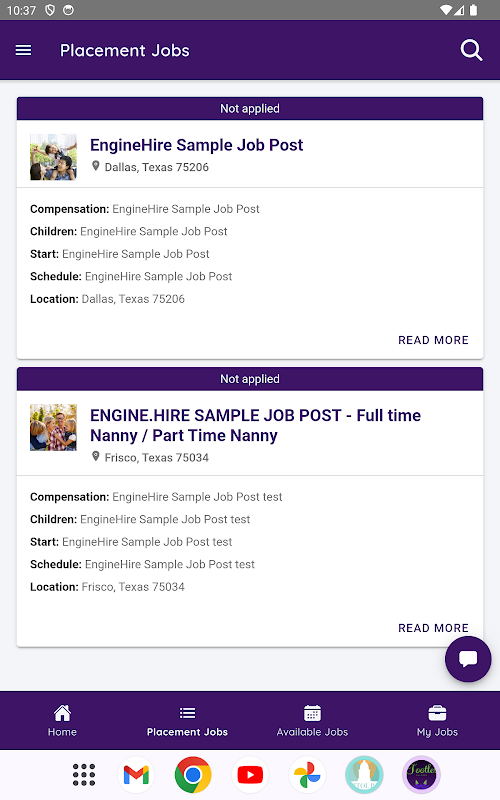Tap the Frisco location pin icon

95,456
